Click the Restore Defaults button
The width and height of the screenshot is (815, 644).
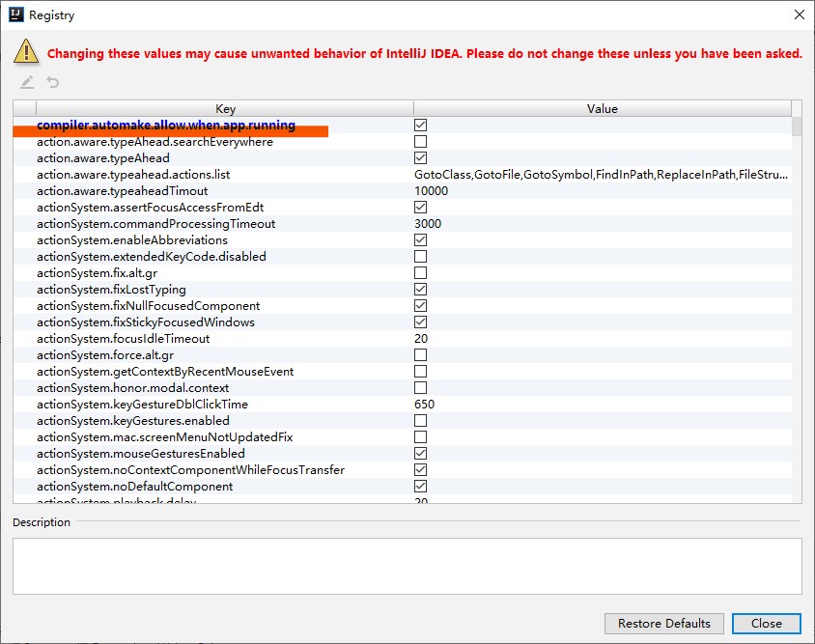coord(663,623)
